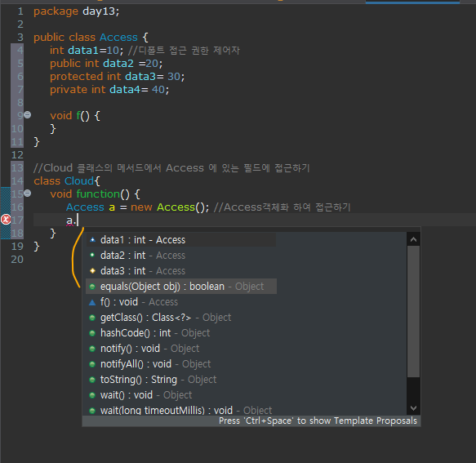The image size is (476, 463).
Task: Click the function method name on line 15
Action: coord(98,194)
